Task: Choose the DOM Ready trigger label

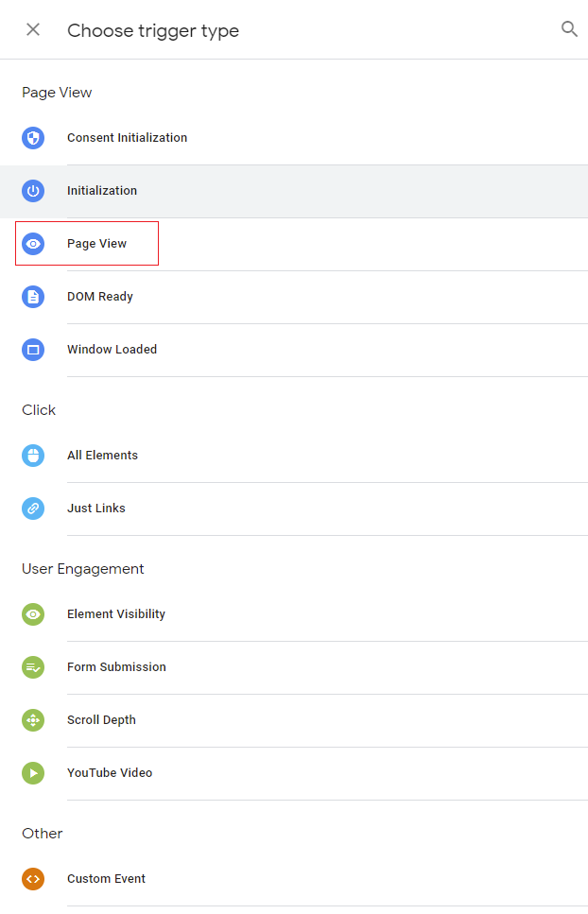Action: (99, 297)
